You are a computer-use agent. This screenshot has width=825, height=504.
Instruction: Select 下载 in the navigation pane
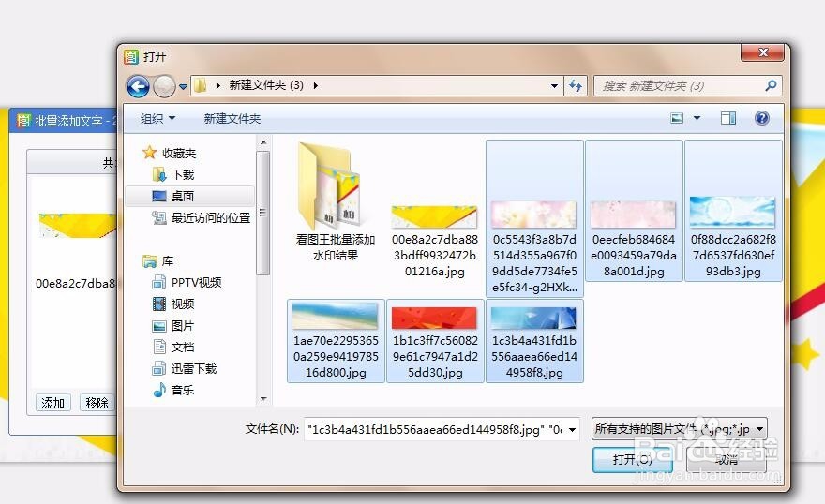click(x=183, y=174)
